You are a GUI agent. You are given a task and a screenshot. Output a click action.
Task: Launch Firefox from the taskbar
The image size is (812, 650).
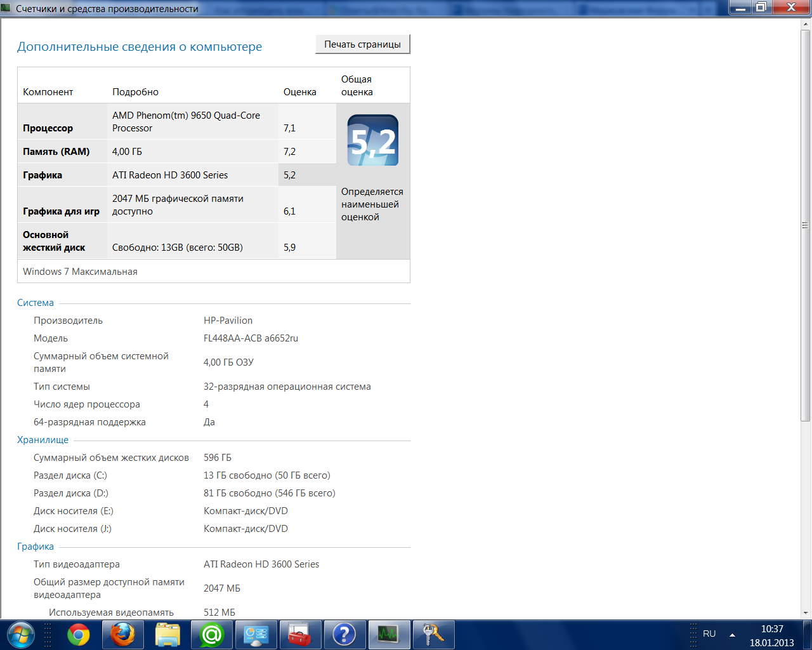point(123,634)
